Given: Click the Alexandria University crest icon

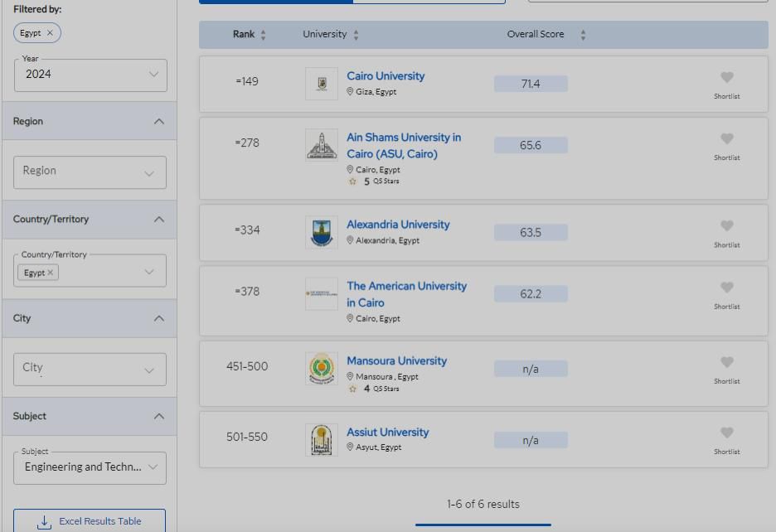Looking at the screenshot, I should pos(322,233).
